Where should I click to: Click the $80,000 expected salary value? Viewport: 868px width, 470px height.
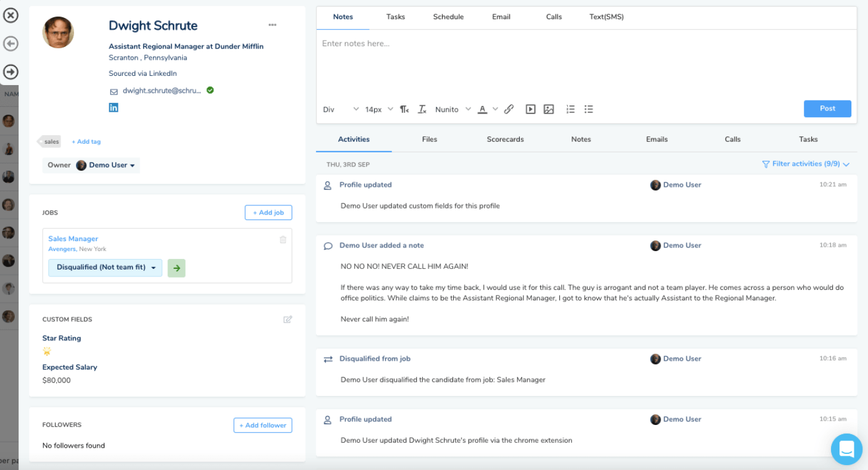(56, 381)
